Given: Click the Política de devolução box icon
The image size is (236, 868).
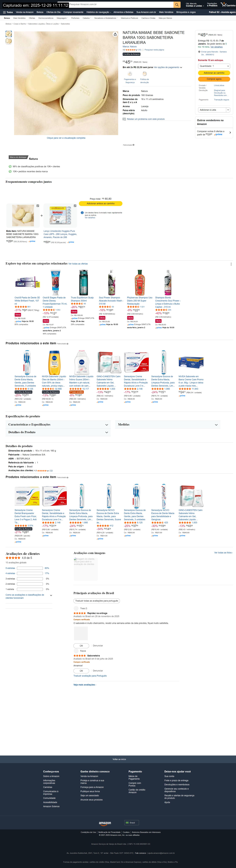Looking at the screenshot, I should point(144,74).
